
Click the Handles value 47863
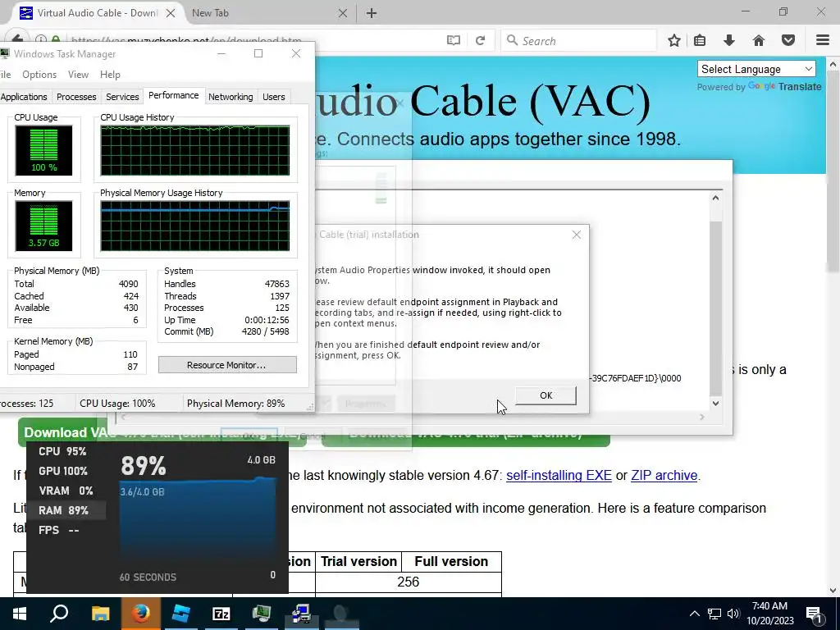(x=277, y=284)
